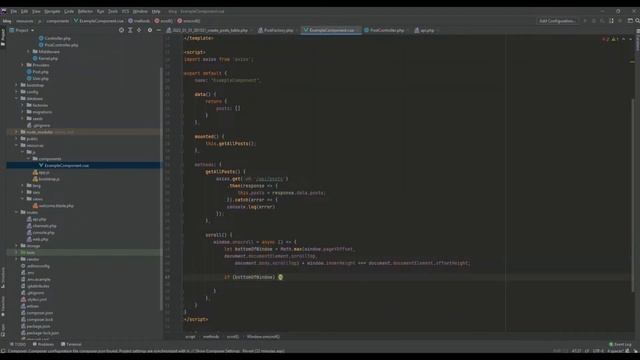This screenshot has height=360, width=640.
Task: Click the previous highlighted error arrow
Action: click(x=624, y=39)
